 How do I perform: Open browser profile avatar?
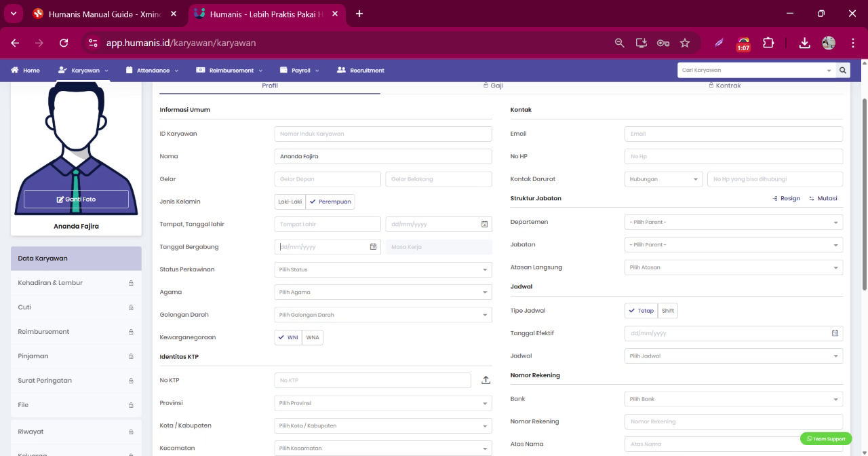coord(828,43)
